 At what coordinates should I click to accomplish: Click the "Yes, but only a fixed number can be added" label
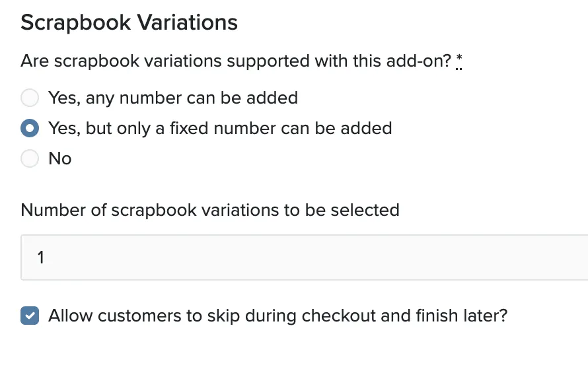point(220,129)
